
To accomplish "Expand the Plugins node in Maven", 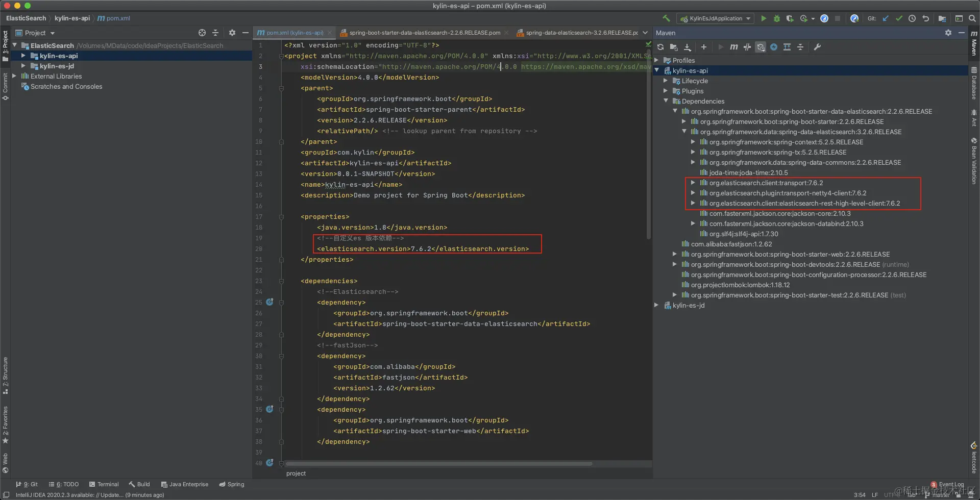I will point(666,91).
